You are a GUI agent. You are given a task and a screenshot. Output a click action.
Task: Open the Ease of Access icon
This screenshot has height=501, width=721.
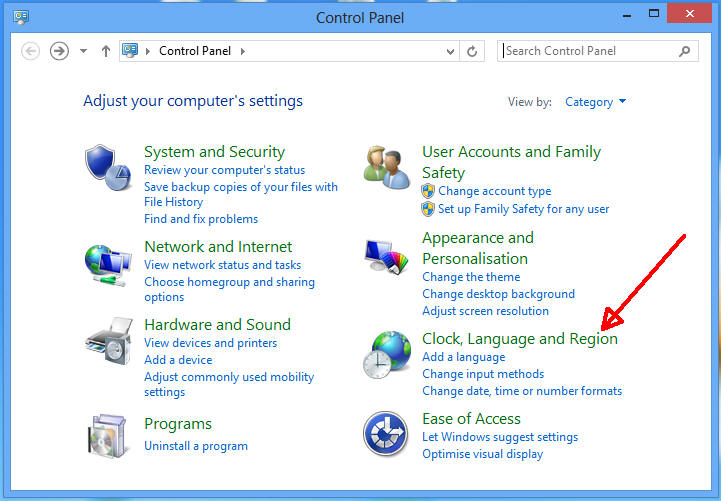pos(385,434)
